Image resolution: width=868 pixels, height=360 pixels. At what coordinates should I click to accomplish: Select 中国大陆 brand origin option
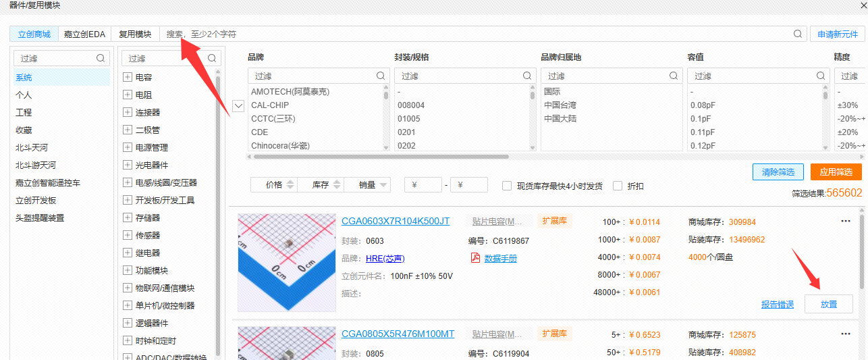pyautogui.click(x=560, y=118)
